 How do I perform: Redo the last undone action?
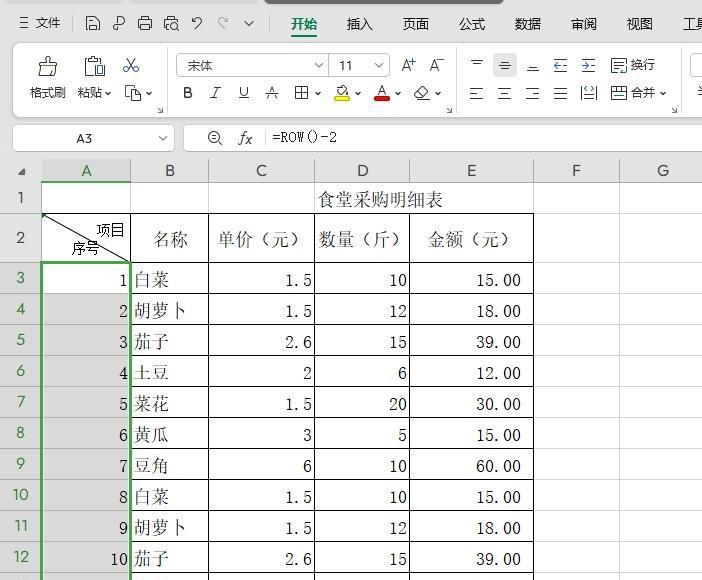point(223,23)
